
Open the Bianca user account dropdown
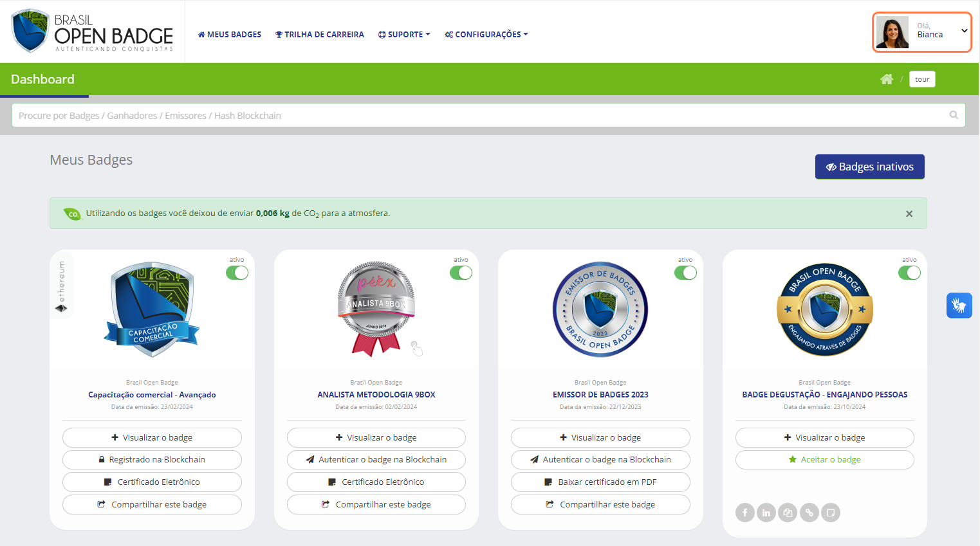(x=922, y=32)
